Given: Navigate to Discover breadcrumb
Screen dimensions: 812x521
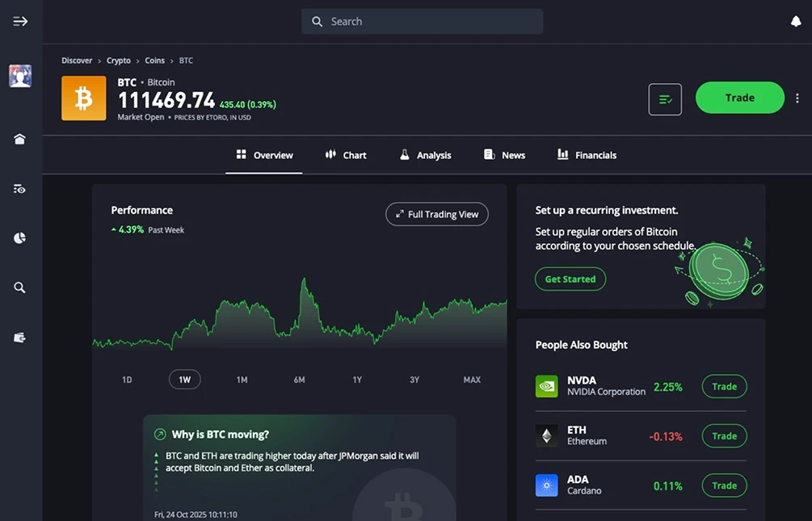Looking at the screenshot, I should pos(77,61).
